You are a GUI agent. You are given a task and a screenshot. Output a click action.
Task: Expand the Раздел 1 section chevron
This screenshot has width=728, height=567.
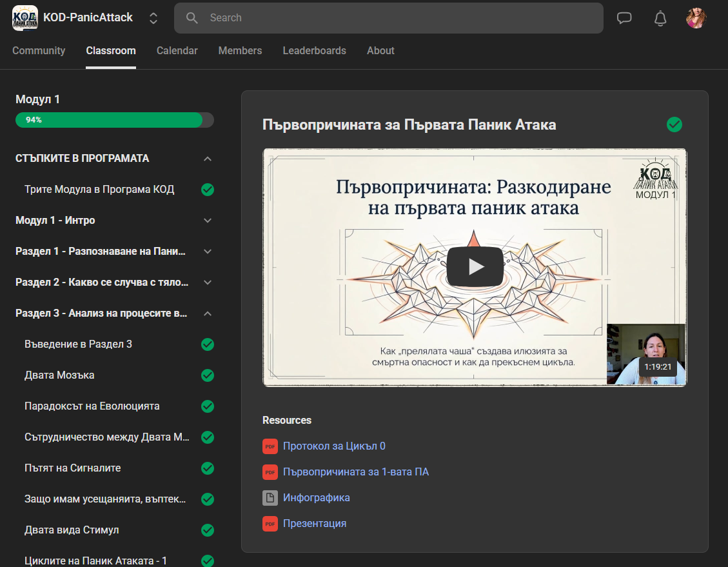[x=208, y=252]
